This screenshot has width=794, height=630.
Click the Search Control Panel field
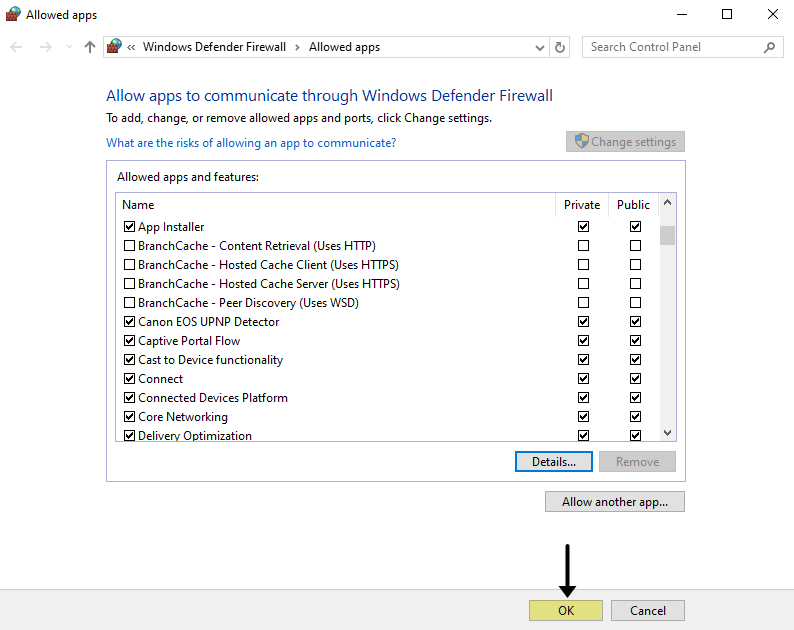pyautogui.click(x=672, y=47)
